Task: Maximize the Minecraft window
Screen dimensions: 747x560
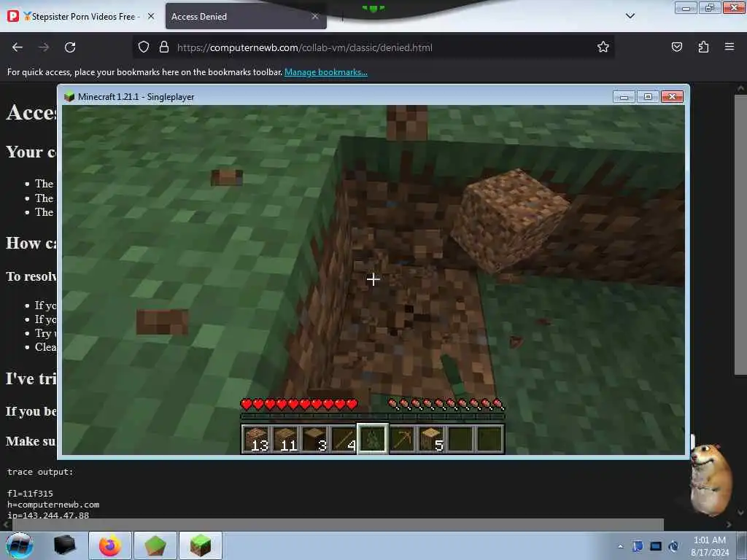Action: [648, 97]
